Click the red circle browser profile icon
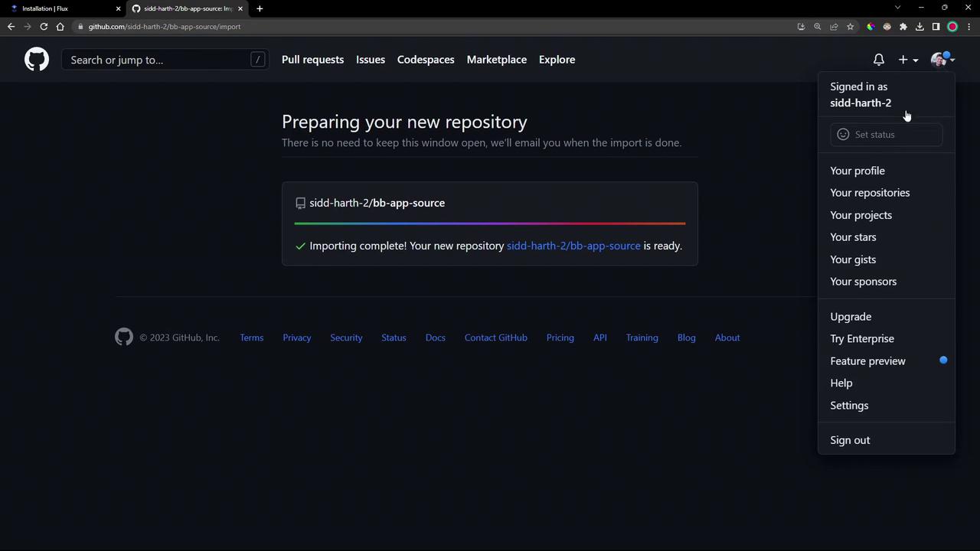Screen dimensions: 980x551 pyautogui.click(x=952, y=27)
